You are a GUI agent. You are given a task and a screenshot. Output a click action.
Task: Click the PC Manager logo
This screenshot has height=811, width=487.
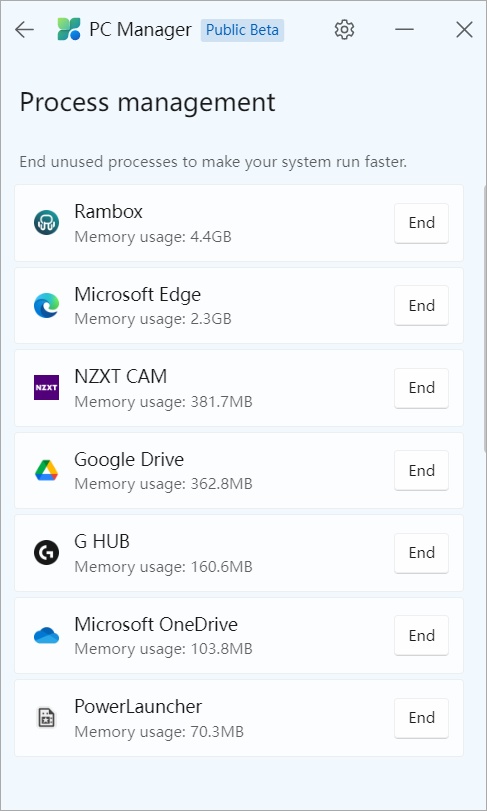point(69,29)
